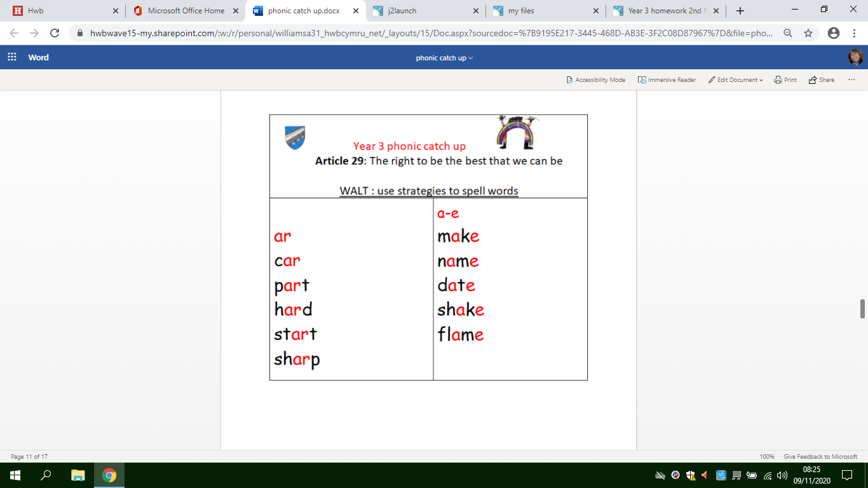Click the word 'start' in the table

point(295,334)
